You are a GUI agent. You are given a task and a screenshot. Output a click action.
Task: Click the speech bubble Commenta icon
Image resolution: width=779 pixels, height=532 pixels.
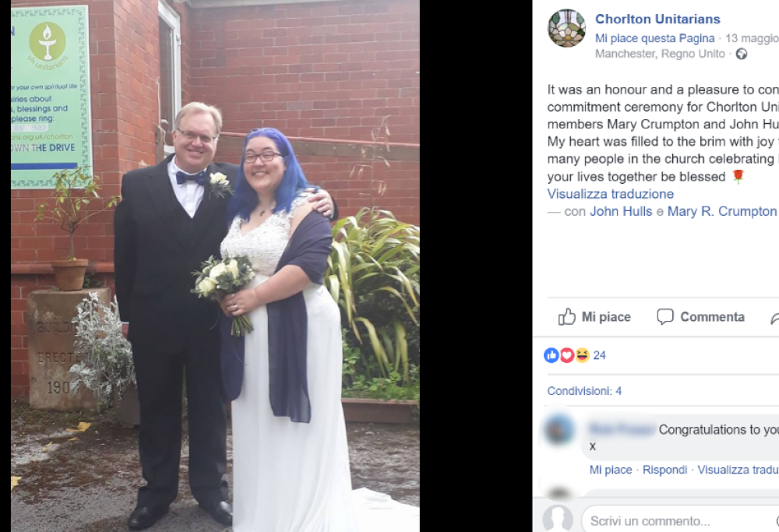[664, 316]
